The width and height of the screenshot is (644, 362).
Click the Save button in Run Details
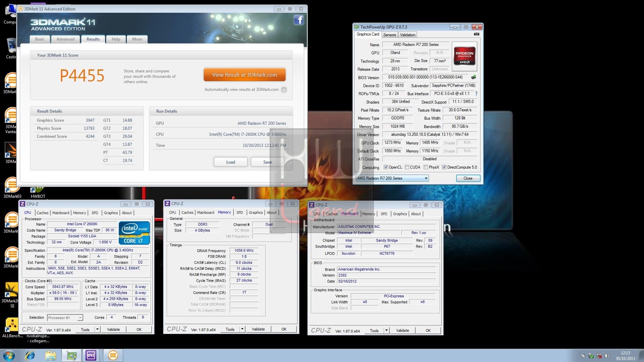(x=267, y=162)
